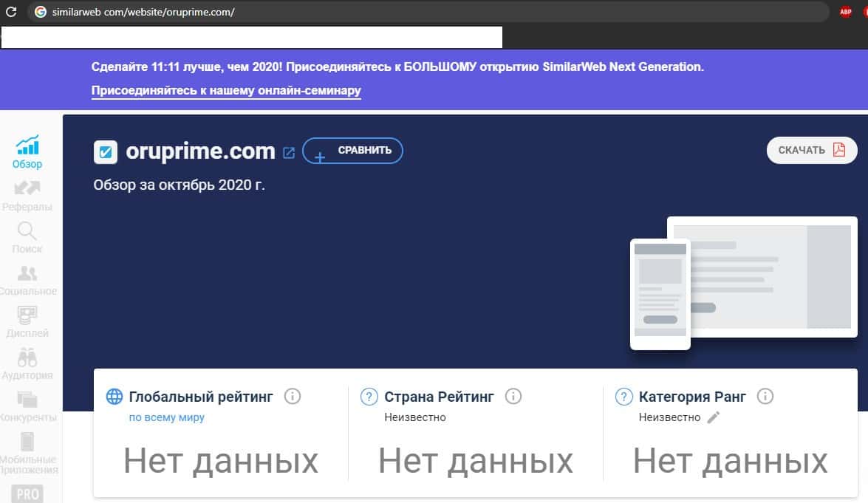This screenshot has width=868, height=503.
Task: Click the banner headline about SimilarWeb Next Generation
Action: click(x=397, y=67)
